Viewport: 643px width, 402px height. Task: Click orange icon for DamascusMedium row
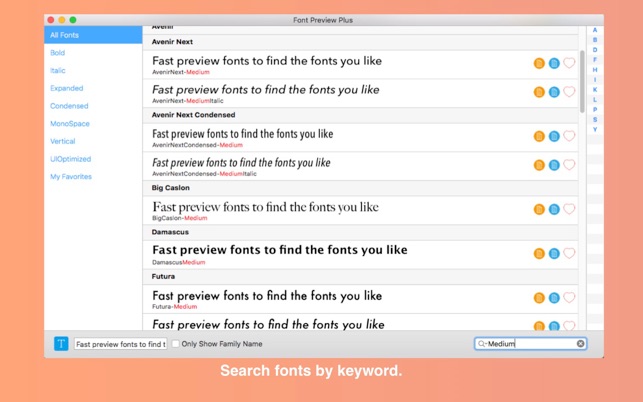[539, 254]
